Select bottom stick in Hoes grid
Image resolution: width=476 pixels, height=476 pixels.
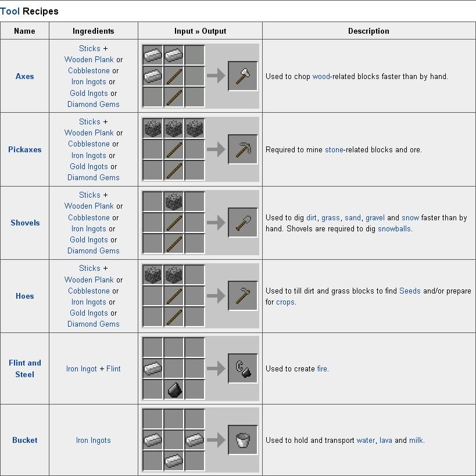(174, 317)
